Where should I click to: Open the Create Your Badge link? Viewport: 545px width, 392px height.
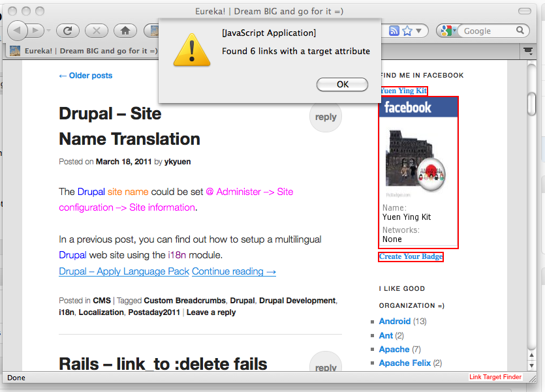411,256
